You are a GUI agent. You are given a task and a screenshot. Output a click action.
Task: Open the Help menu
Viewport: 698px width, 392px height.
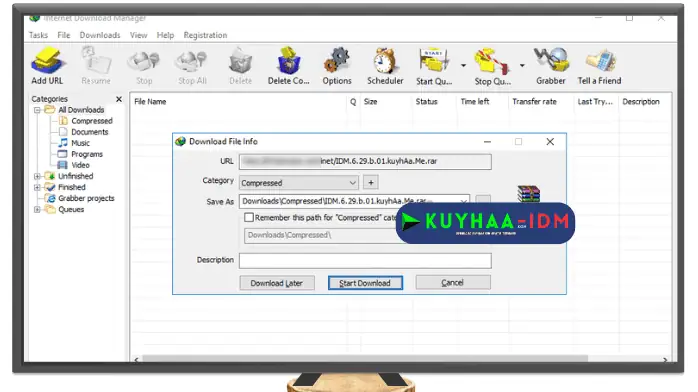click(165, 35)
